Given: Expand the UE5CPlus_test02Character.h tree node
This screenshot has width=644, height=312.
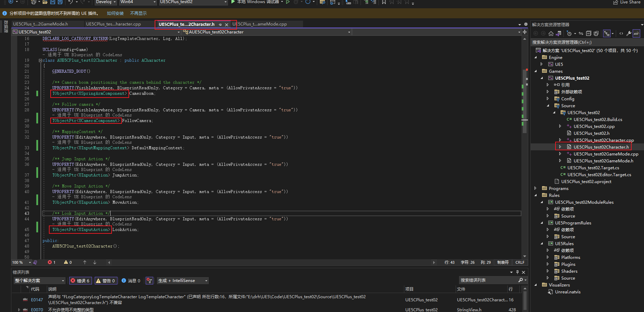Looking at the screenshot, I should tap(560, 147).
